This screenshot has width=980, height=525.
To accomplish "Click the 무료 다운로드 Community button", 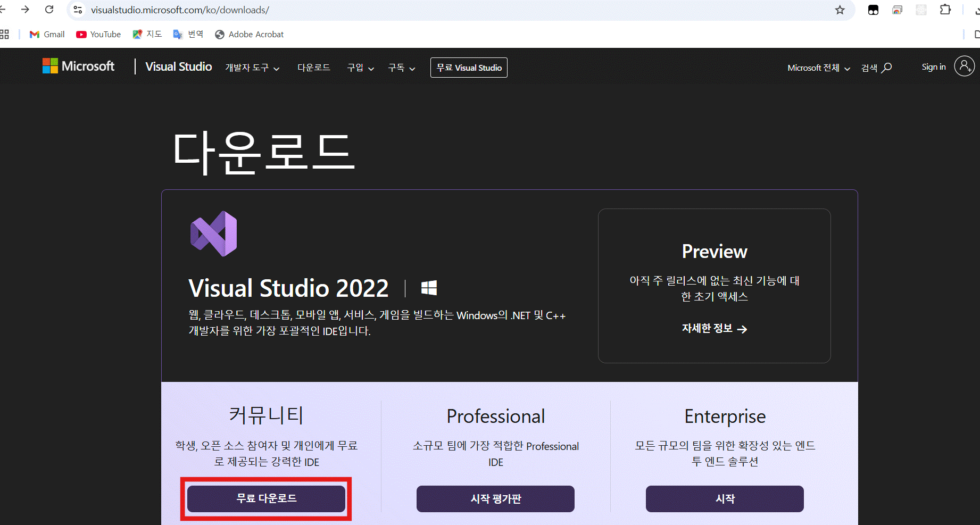I will click(x=266, y=499).
